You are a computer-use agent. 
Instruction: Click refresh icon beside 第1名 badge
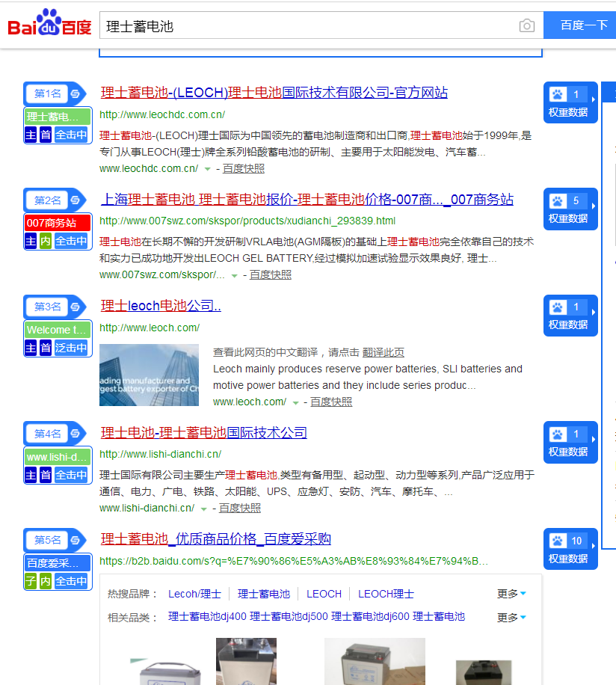[76, 93]
